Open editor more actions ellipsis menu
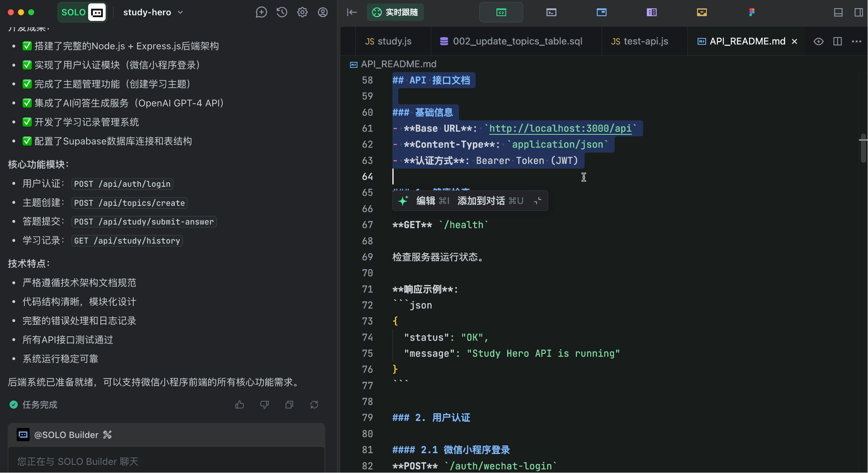This screenshot has height=473, width=868. [856, 42]
